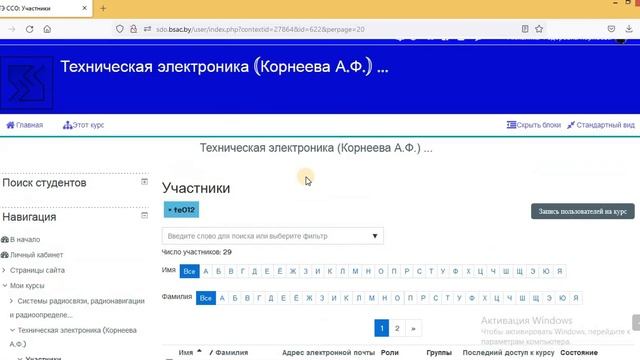Open reader view icon in address bar
640x360 pixels.
pyautogui.click(x=525, y=29)
